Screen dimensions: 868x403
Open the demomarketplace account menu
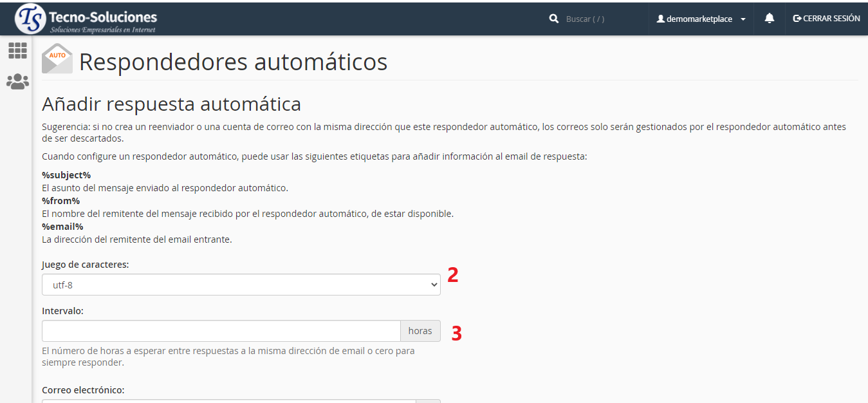point(700,19)
